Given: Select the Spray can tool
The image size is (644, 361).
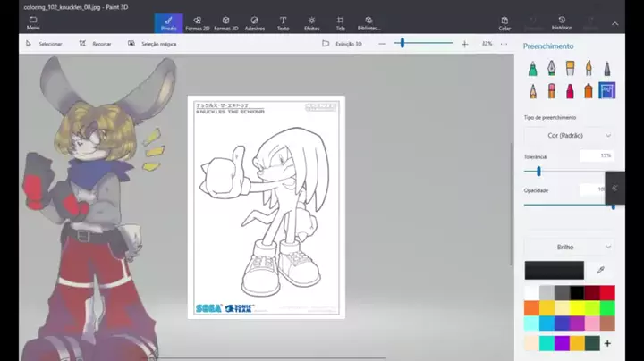Looking at the screenshot, I should click(589, 90).
